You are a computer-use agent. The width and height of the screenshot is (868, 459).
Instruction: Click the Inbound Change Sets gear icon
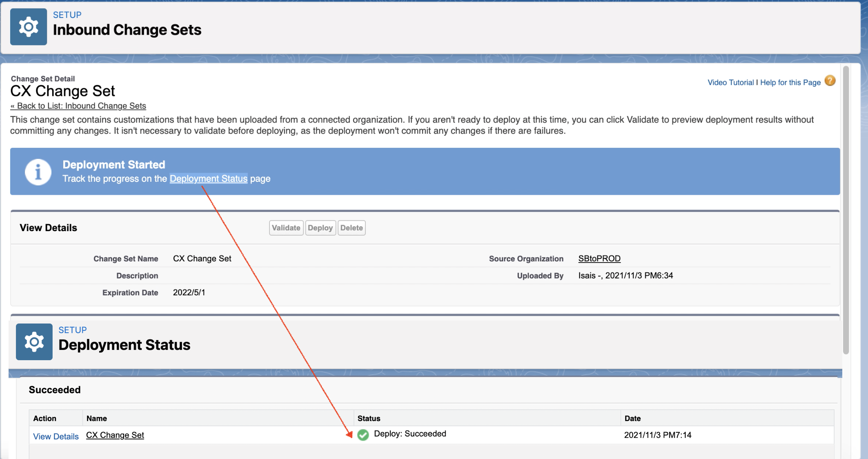point(28,27)
